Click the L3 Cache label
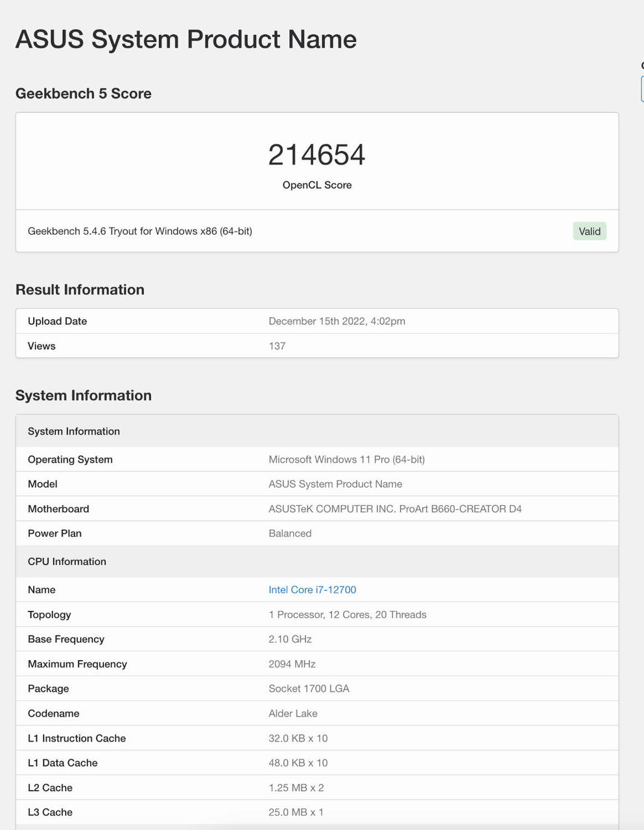Viewport: 644px width, 830px height. [x=50, y=812]
